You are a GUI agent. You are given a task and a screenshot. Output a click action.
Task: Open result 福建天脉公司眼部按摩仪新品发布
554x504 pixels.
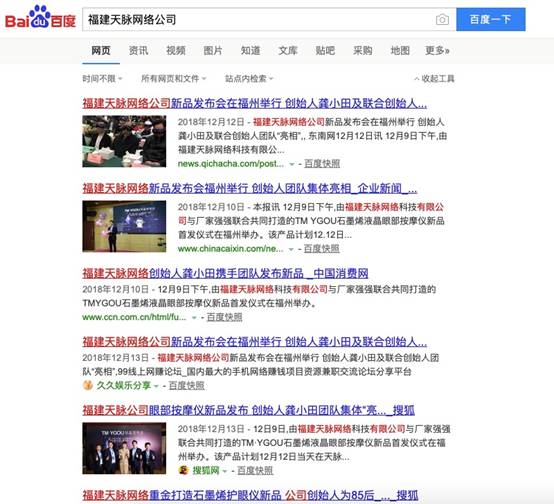[x=248, y=410]
